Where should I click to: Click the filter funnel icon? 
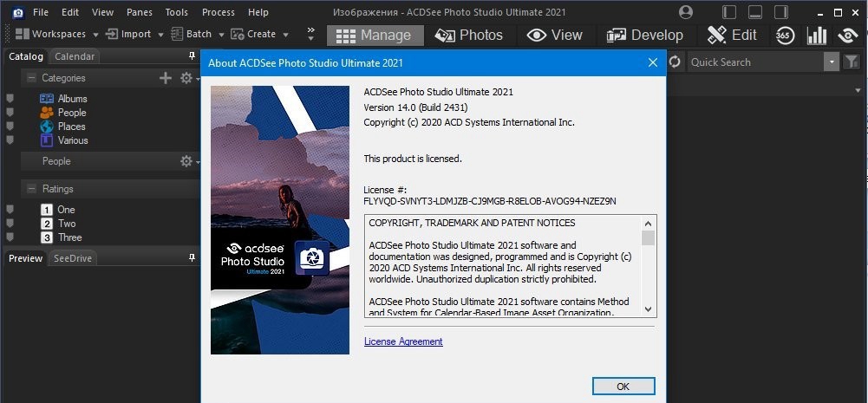(851, 62)
